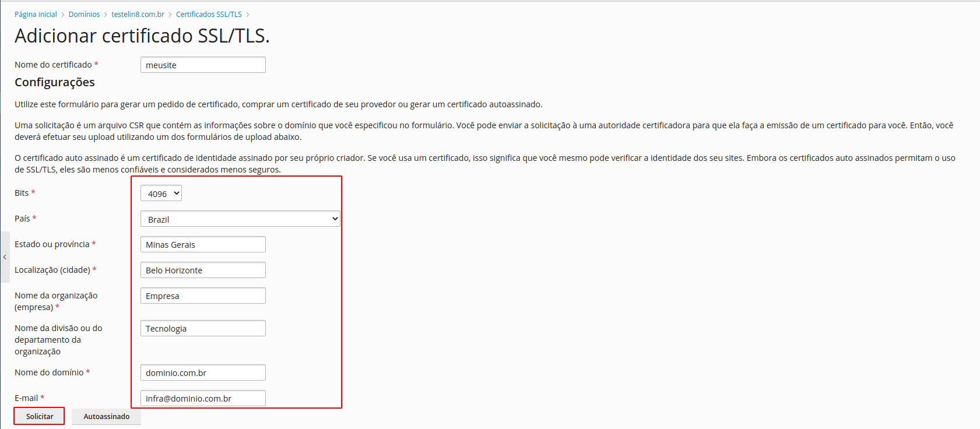Expand the País dropdown showing Brazil

tap(240, 219)
